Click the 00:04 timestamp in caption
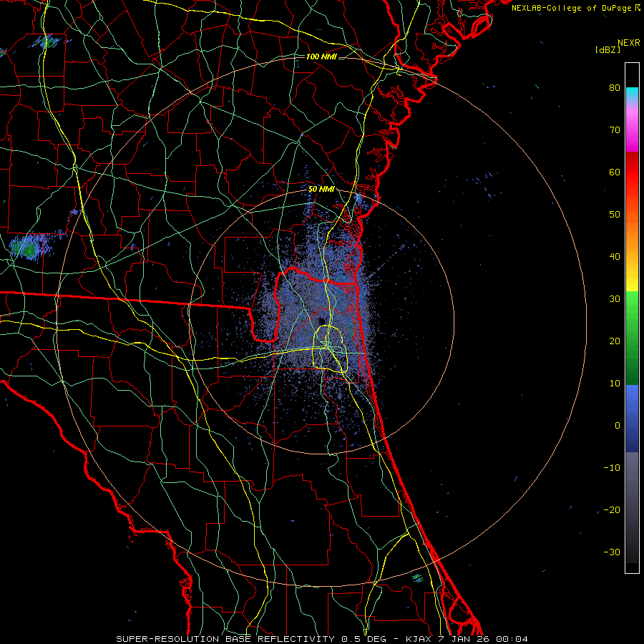 tap(512, 639)
